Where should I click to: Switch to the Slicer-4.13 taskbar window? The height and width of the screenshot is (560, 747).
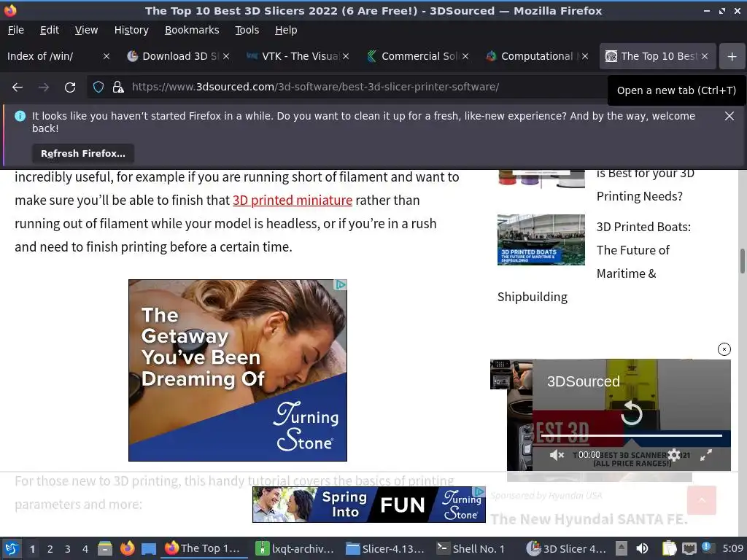coord(385,548)
